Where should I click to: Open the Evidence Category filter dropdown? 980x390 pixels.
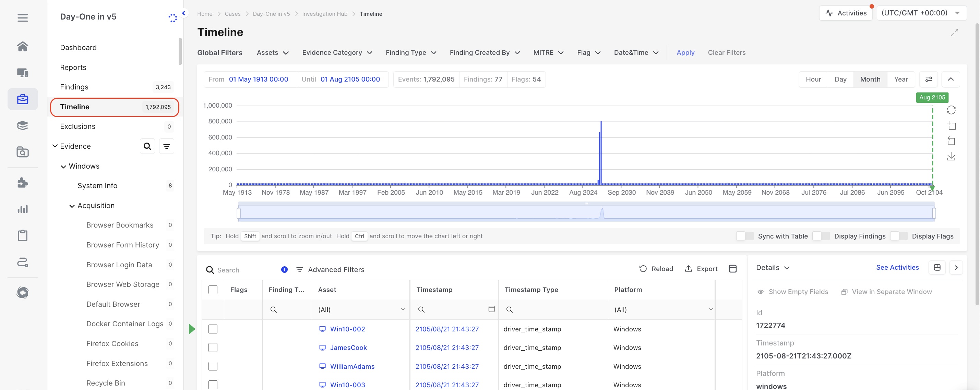(x=337, y=52)
